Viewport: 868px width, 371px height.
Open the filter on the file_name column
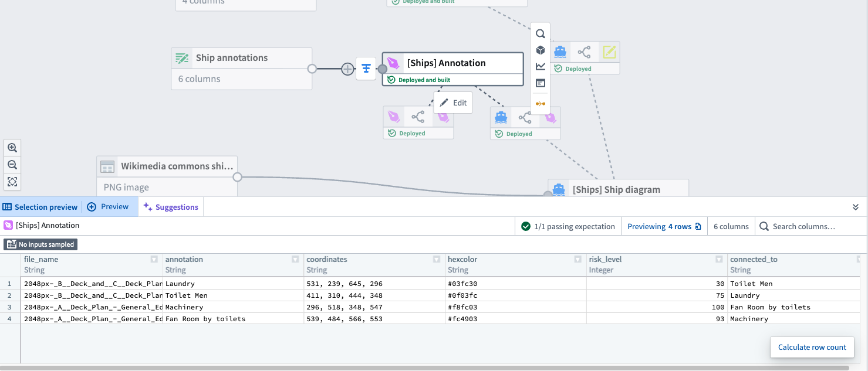tap(153, 259)
